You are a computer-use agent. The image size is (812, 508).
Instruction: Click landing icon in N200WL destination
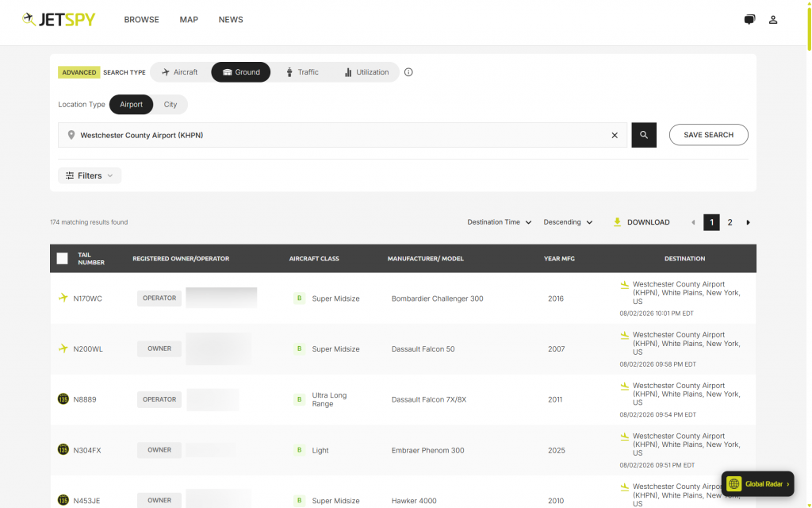click(625, 335)
